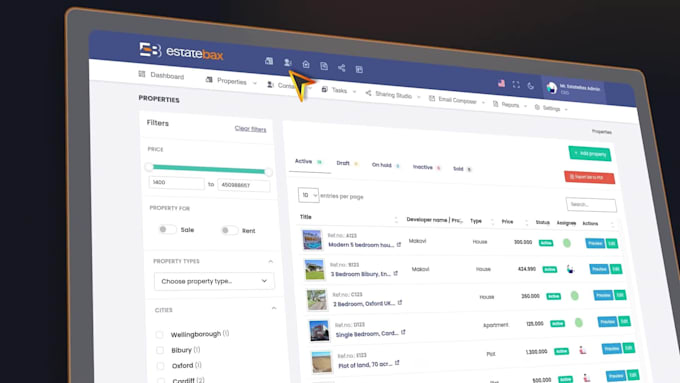Enable the Rent toggle
This screenshot has width=680, height=383.
click(x=229, y=230)
